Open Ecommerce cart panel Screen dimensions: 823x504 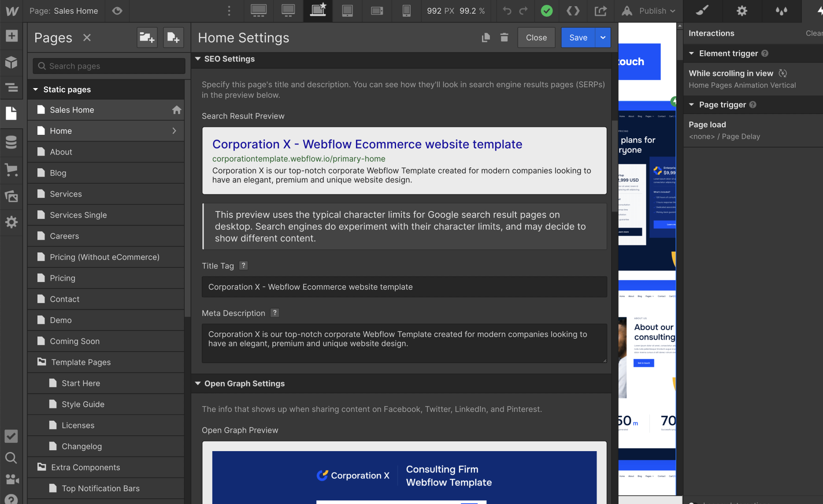(11, 170)
